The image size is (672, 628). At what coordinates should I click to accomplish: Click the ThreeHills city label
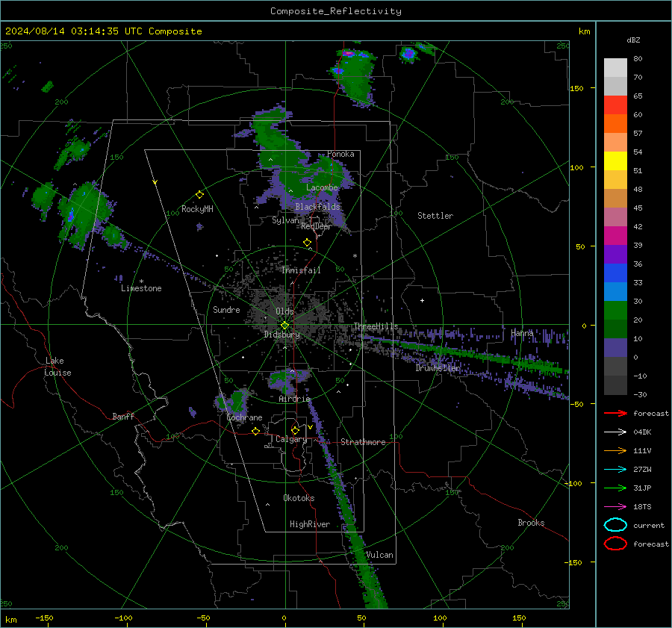coord(376,326)
